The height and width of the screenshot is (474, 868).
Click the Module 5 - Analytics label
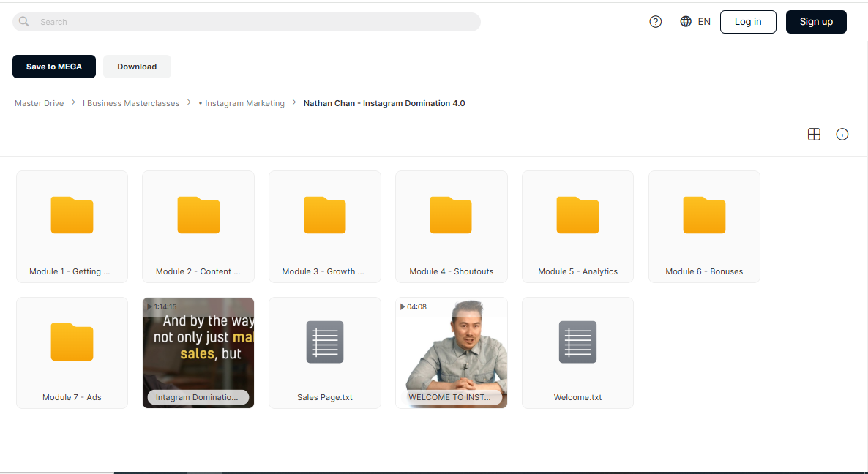pos(577,271)
